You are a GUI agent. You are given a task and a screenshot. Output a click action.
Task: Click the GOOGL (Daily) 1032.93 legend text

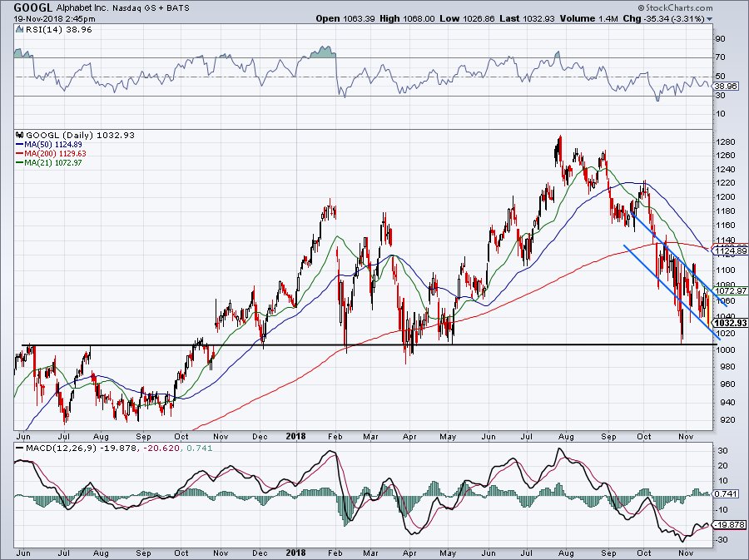click(x=80, y=135)
